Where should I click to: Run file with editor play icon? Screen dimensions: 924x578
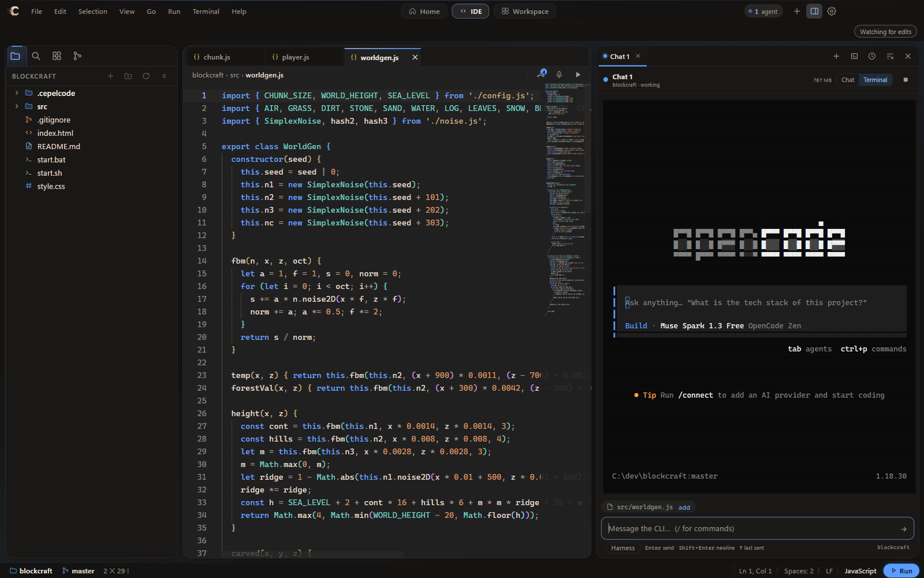(577, 75)
